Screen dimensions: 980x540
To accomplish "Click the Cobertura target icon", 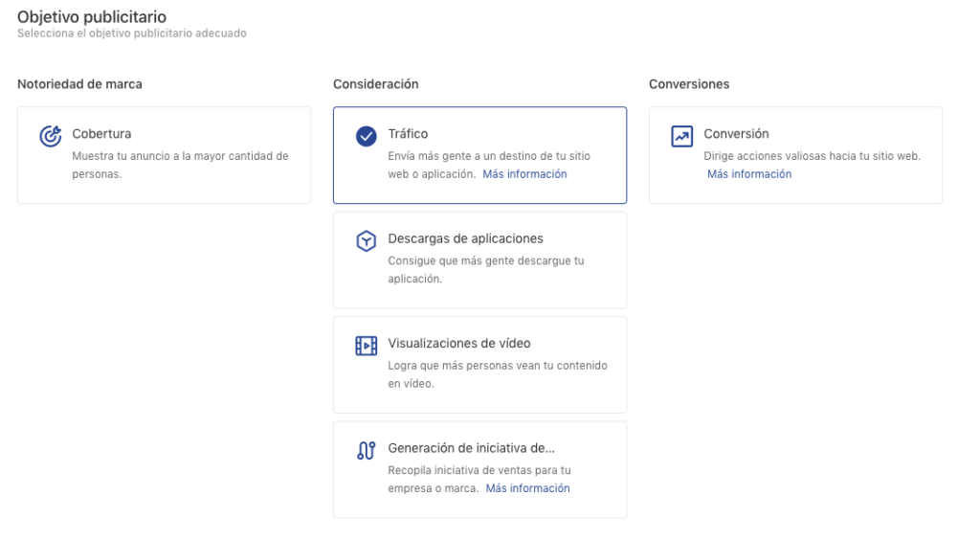I will (x=51, y=136).
